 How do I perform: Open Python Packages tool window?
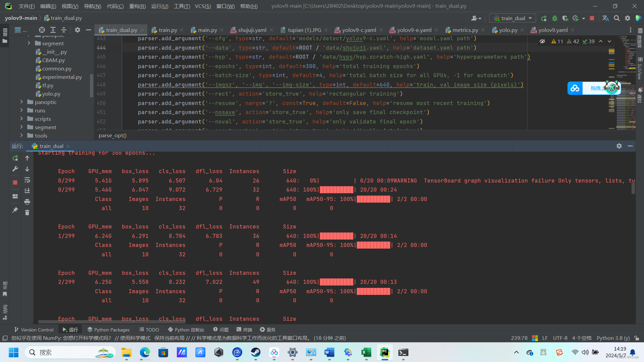[108, 330]
